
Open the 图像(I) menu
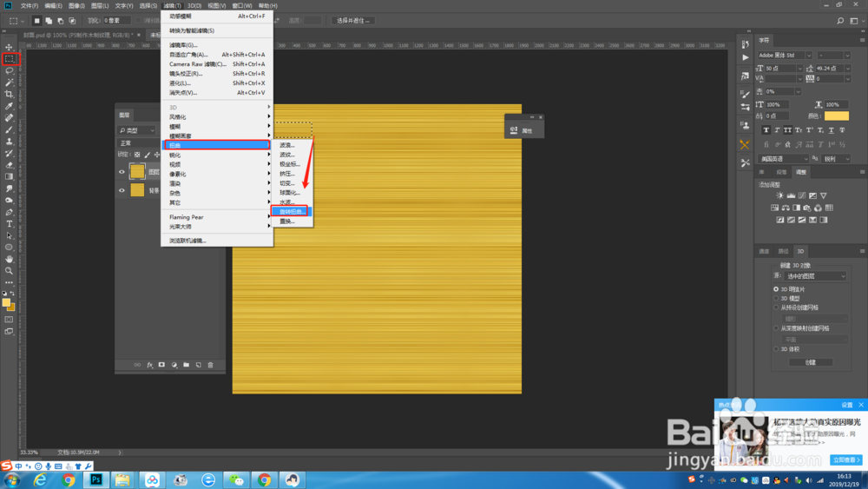point(76,5)
